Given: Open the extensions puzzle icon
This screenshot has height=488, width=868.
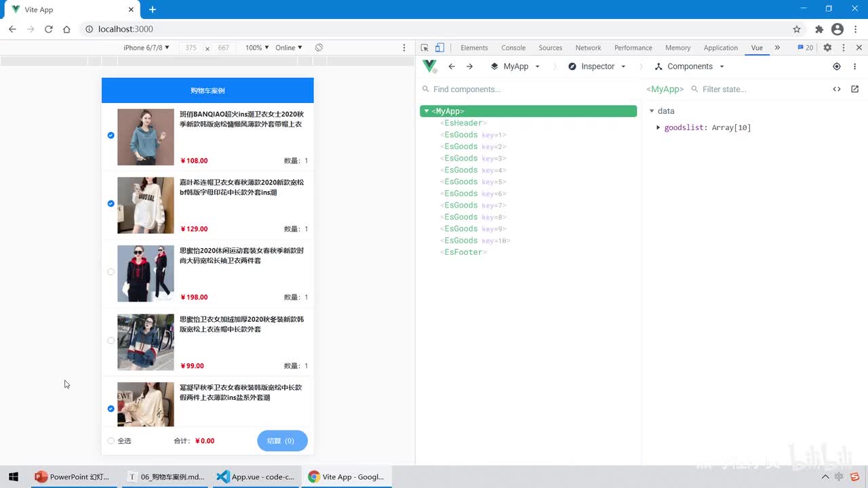Looking at the screenshot, I should coord(819,29).
